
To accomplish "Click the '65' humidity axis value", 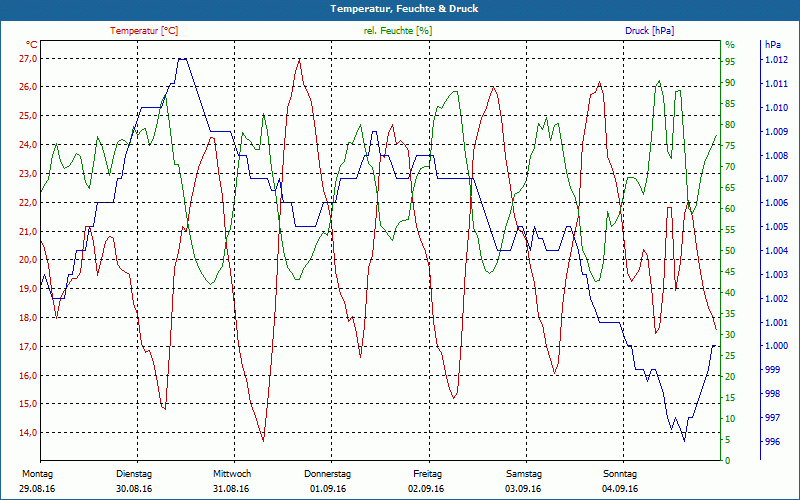I will pyautogui.click(x=730, y=187).
